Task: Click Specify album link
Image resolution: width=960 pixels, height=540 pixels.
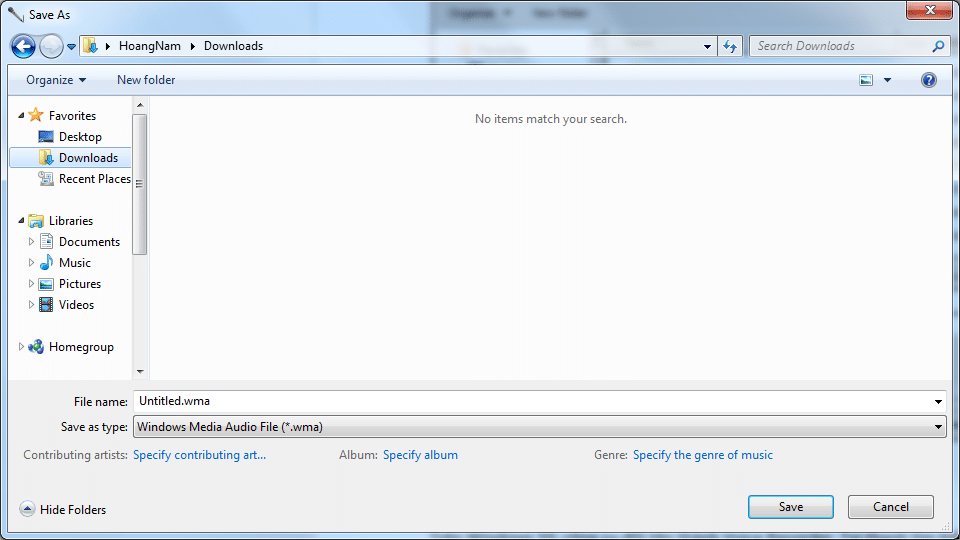Action: click(420, 455)
